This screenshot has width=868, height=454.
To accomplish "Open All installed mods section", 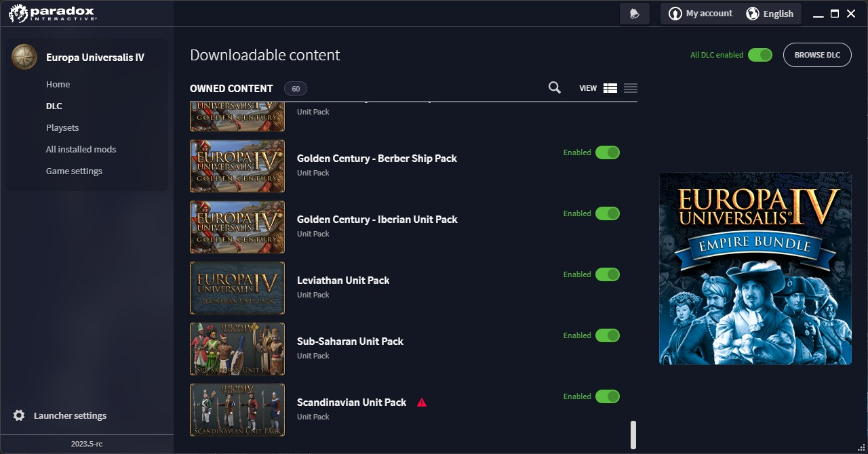I will pyautogui.click(x=81, y=149).
